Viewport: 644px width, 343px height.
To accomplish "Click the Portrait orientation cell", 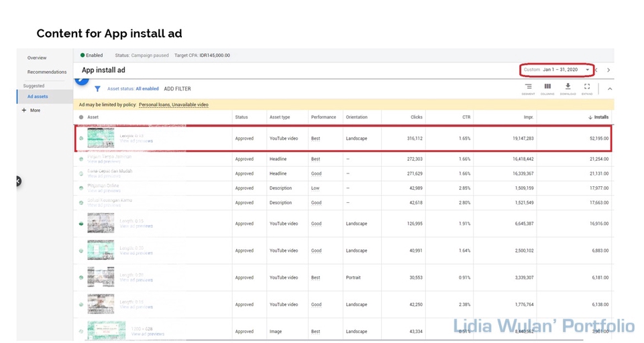I will pos(354,277).
